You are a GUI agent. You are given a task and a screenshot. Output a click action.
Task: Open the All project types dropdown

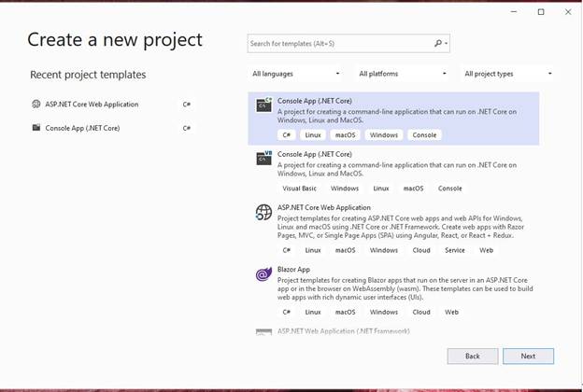(508, 74)
